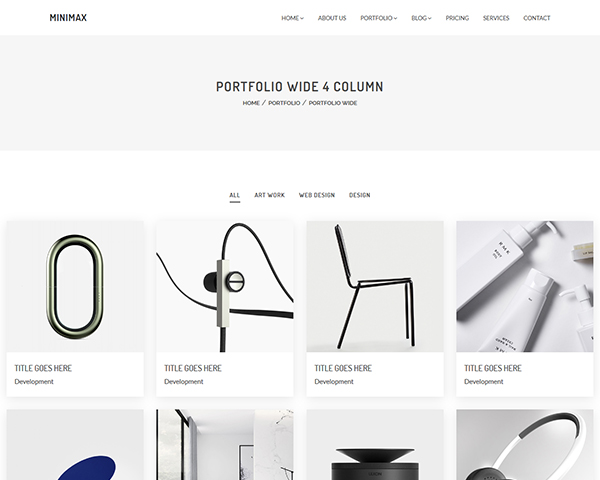Click the title under the chair image
The image size is (600, 480).
click(343, 368)
